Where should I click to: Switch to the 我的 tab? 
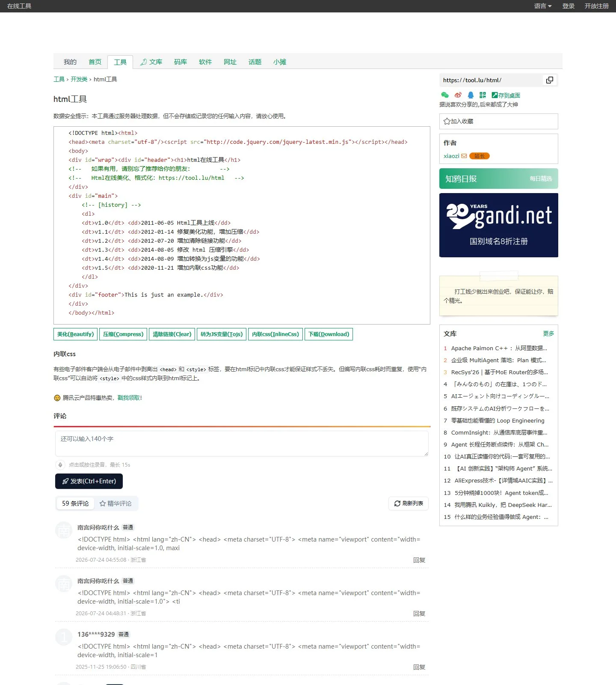(x=70, y=62)
